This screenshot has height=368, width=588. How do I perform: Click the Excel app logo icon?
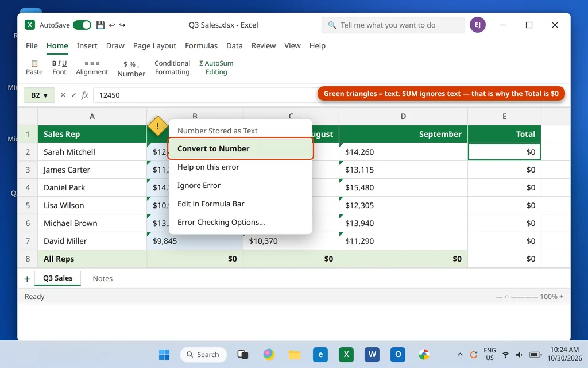(x=30, y=25)
